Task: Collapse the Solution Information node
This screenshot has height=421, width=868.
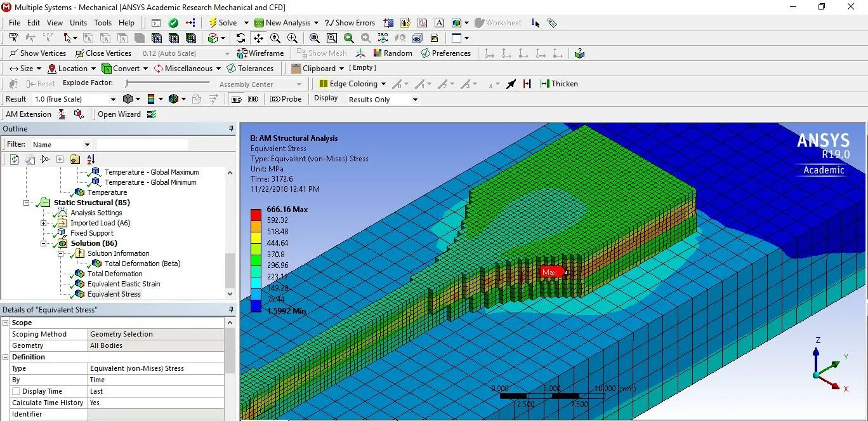Action: pos(60,253)
